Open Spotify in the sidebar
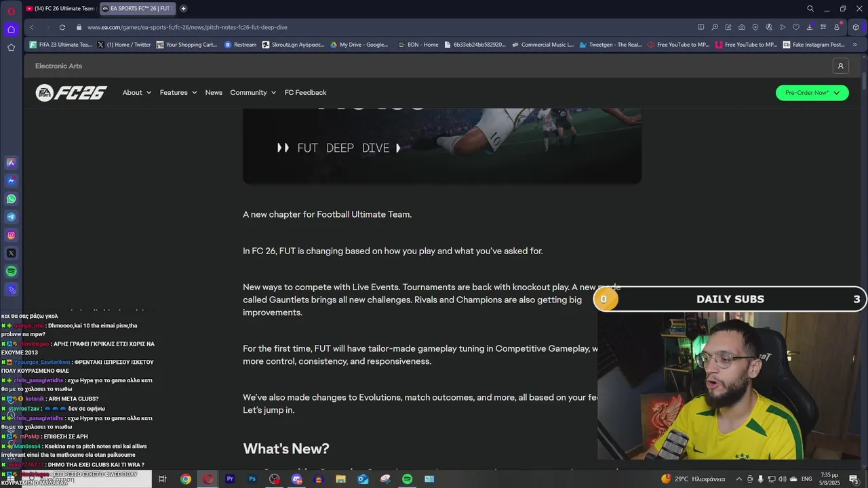Screen dimensions: 868x488 11,271
